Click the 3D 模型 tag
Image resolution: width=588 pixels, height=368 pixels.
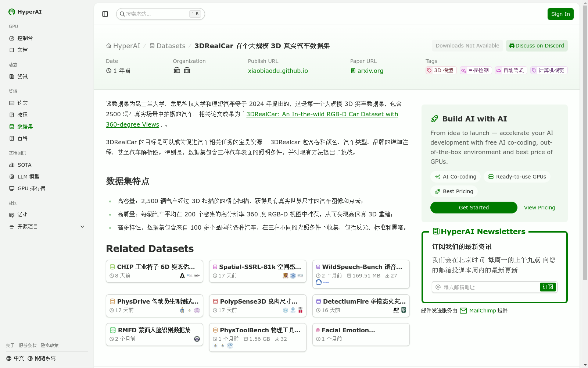point(441,70)
